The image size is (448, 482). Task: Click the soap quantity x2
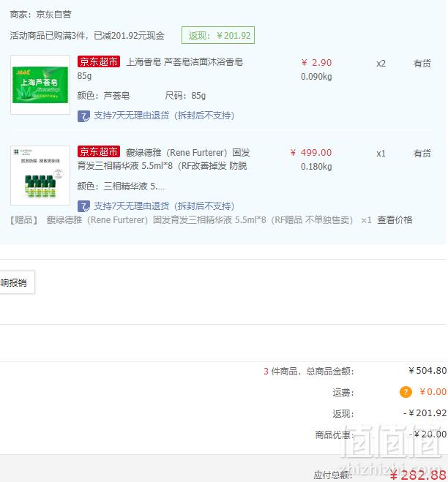click(x=381, y=64)
